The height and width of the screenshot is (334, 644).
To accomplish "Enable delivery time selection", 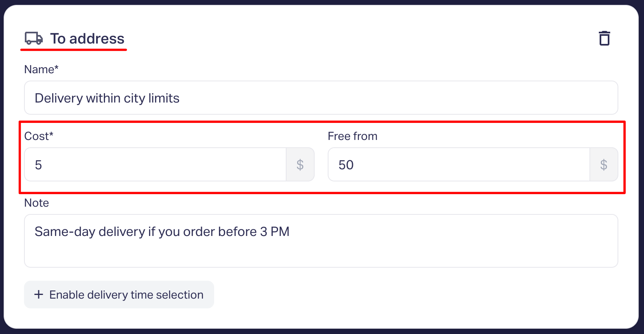I will tap(119, 295).
